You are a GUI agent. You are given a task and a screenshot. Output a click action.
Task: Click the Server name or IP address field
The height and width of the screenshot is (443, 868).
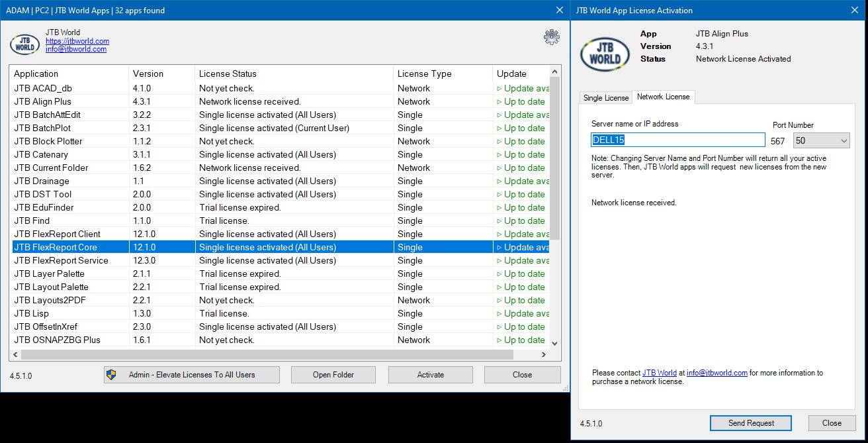pos(678,140)
